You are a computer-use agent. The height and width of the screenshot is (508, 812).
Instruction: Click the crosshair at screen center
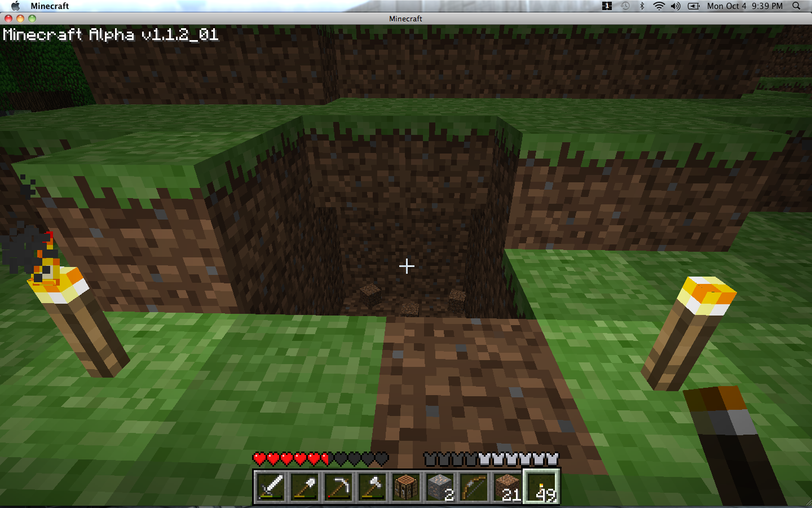coord(407,266)
